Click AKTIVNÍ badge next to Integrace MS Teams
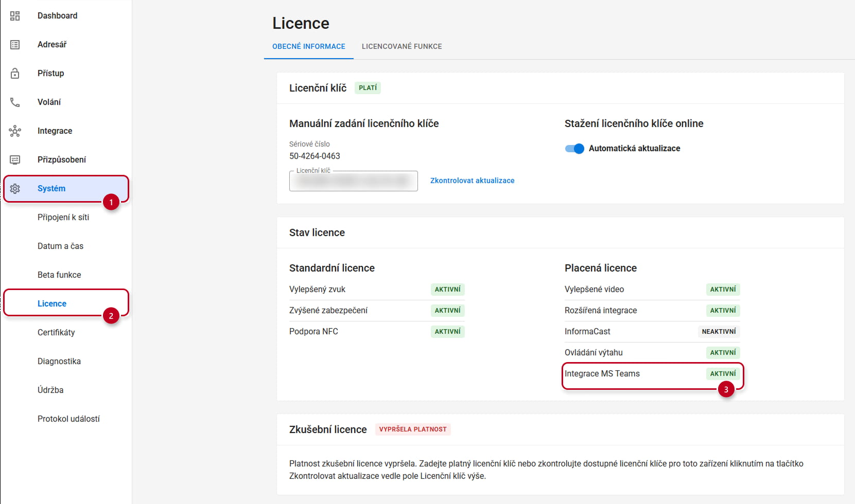Screen dimensions: 855x504 (x=723, y=374)
